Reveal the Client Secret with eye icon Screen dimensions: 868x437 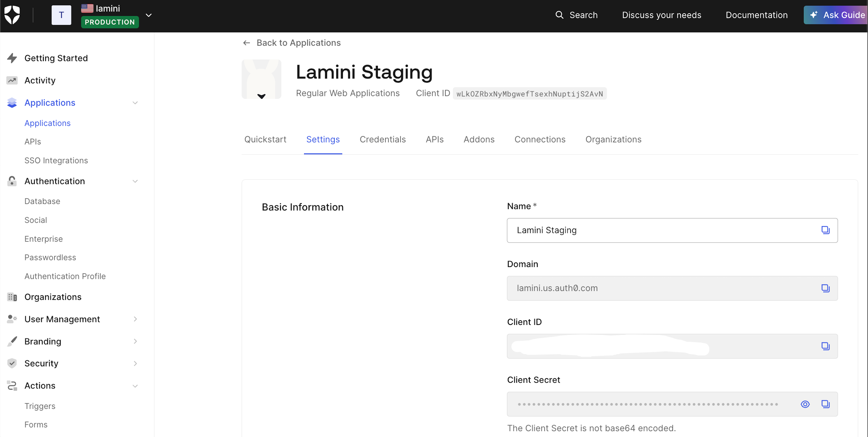805,404
